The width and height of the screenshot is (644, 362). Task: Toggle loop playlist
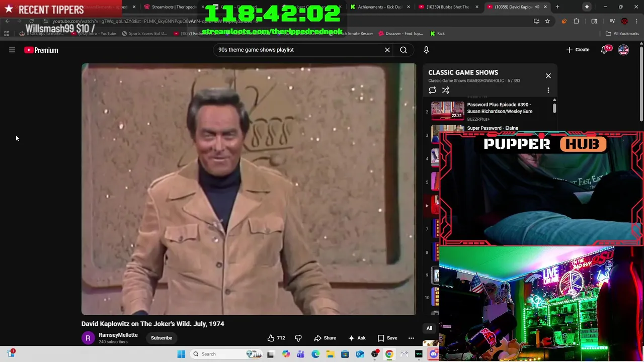click(x=432, y=90)
